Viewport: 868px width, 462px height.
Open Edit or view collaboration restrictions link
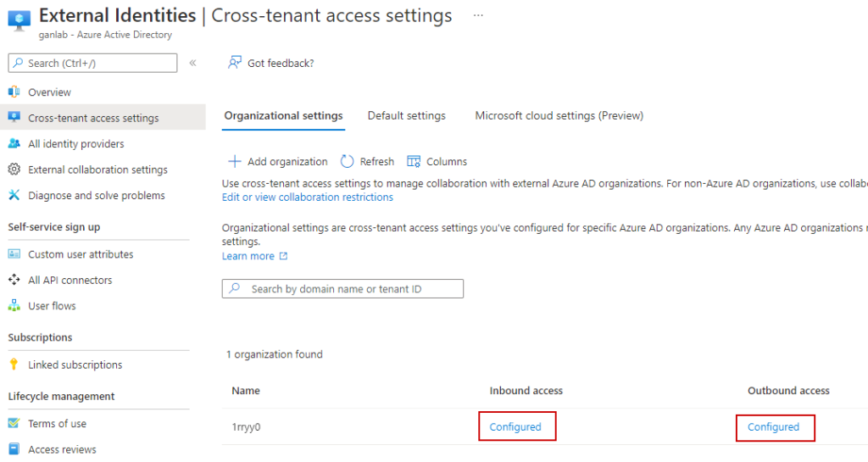[x=308, y=197]
